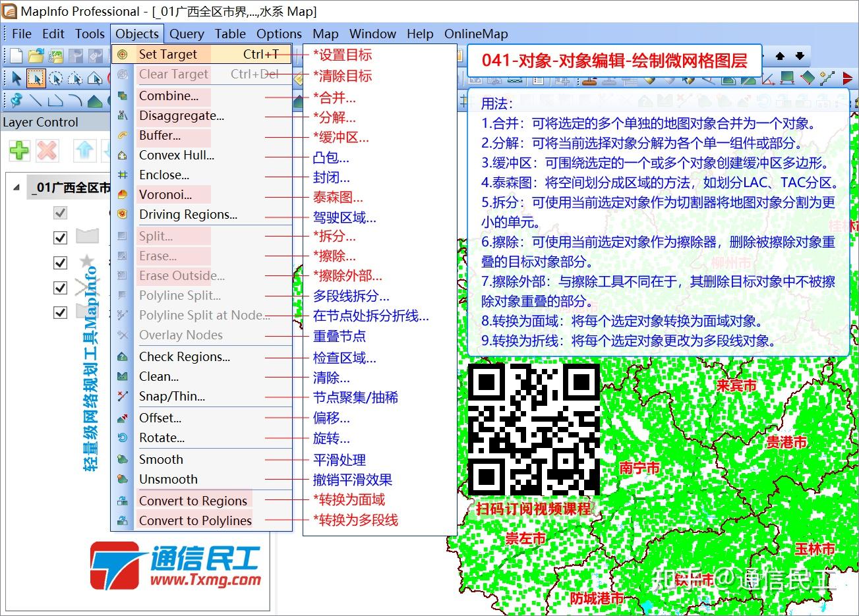Pick the Polygon drawing tool
This screenshot has width=859, height=616.
[94, 101]
